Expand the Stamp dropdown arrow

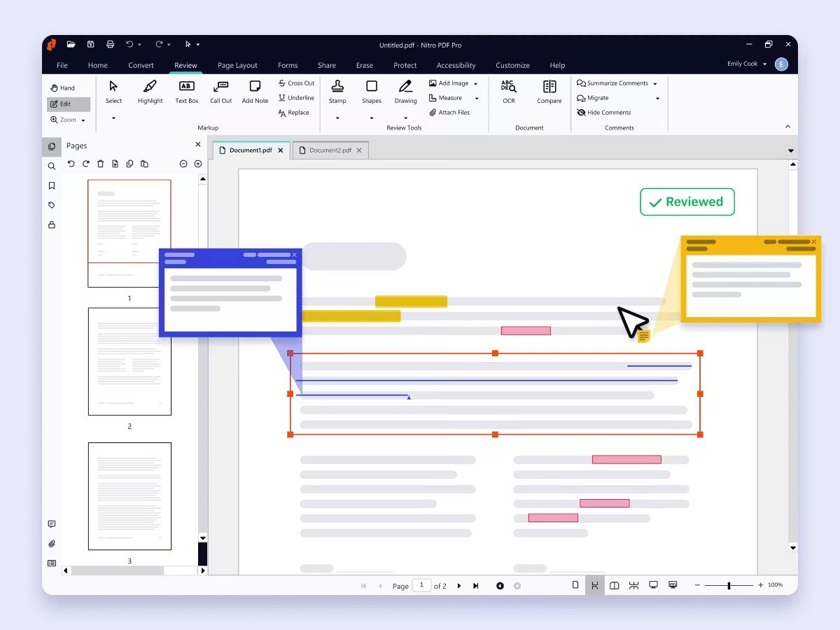pyautogui.click(x=337, y=118)
